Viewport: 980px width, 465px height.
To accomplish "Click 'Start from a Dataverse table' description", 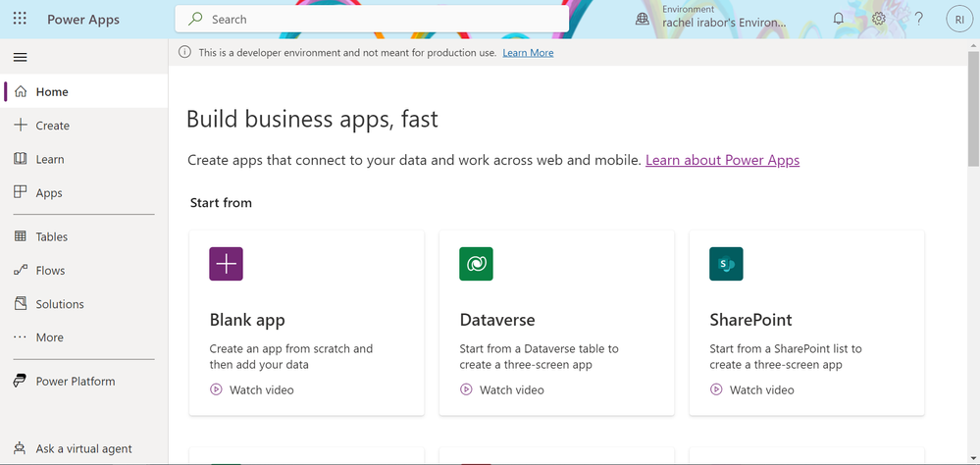I will (539, 356).
